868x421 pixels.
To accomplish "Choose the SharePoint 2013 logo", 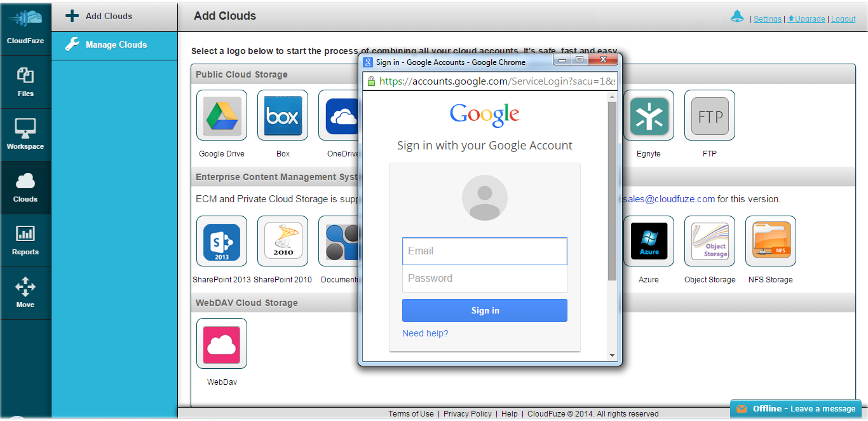I will point(222,241).
